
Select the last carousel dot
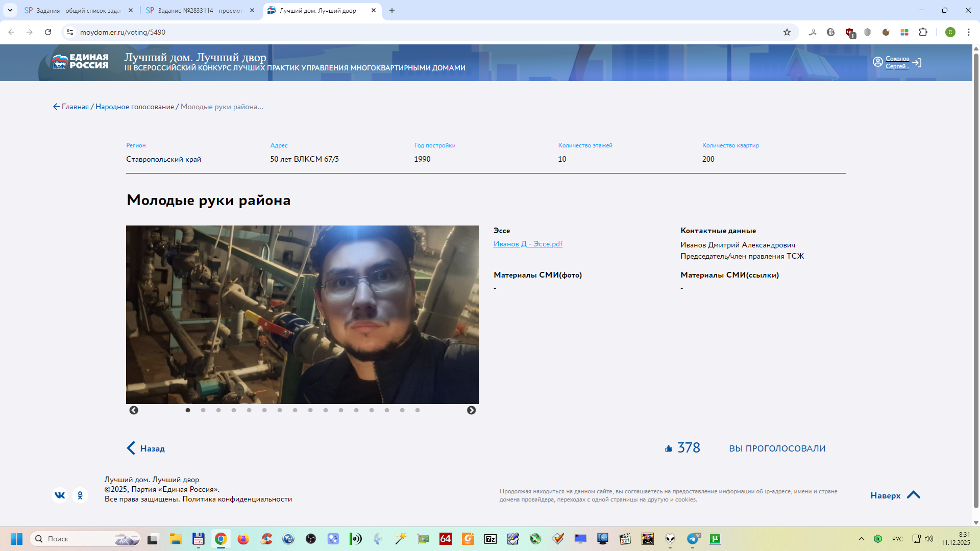(x=418, y=410)
